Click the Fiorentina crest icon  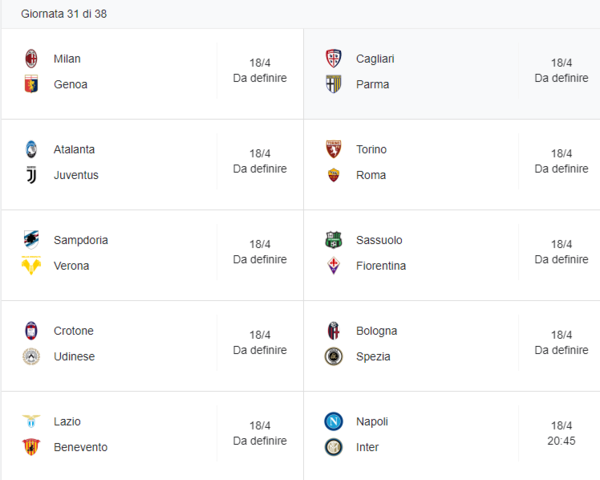(333, 266)
